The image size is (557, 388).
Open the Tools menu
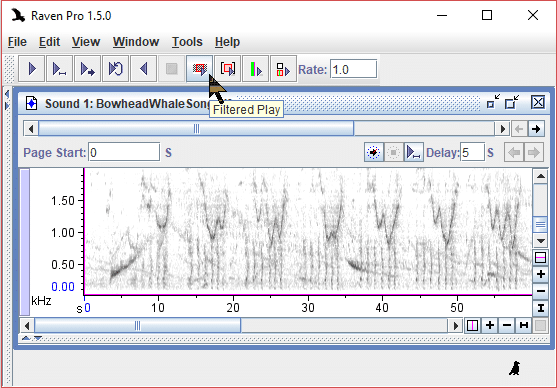[x=187, y=42]
